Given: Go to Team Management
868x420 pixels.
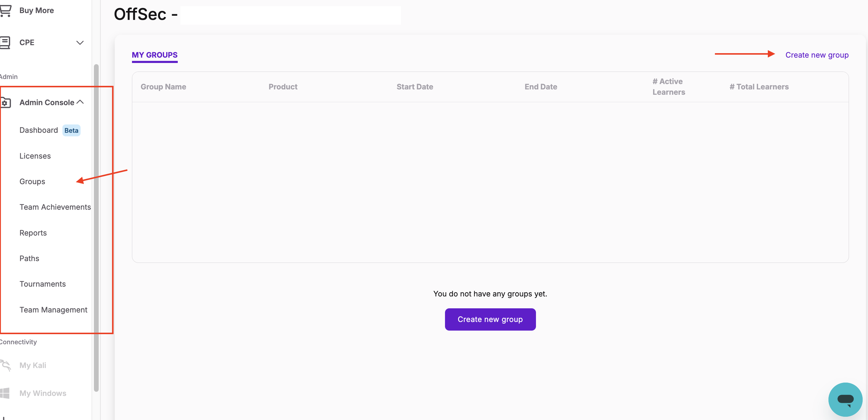Looking at the screenshot, I should pos(53,310).
